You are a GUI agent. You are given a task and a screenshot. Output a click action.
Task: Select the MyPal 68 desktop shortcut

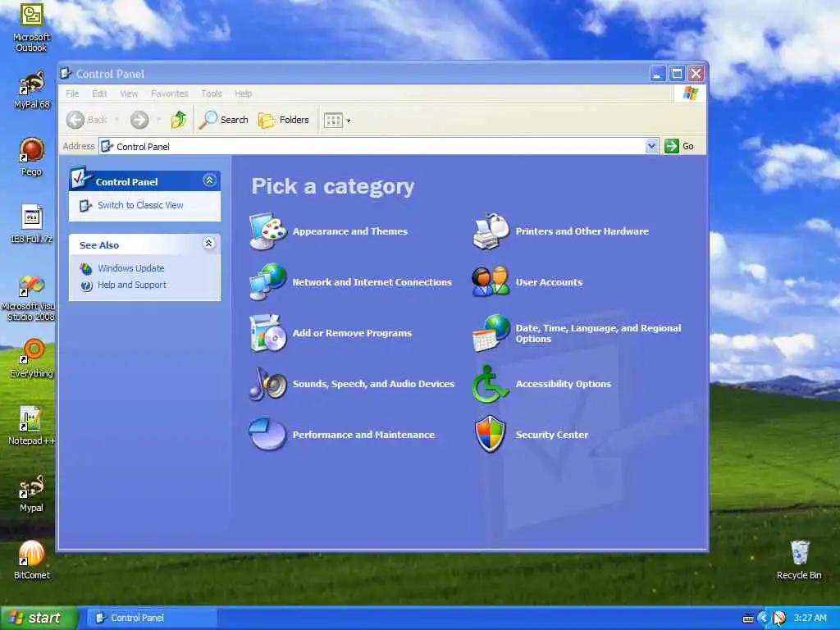coord(31,90)
